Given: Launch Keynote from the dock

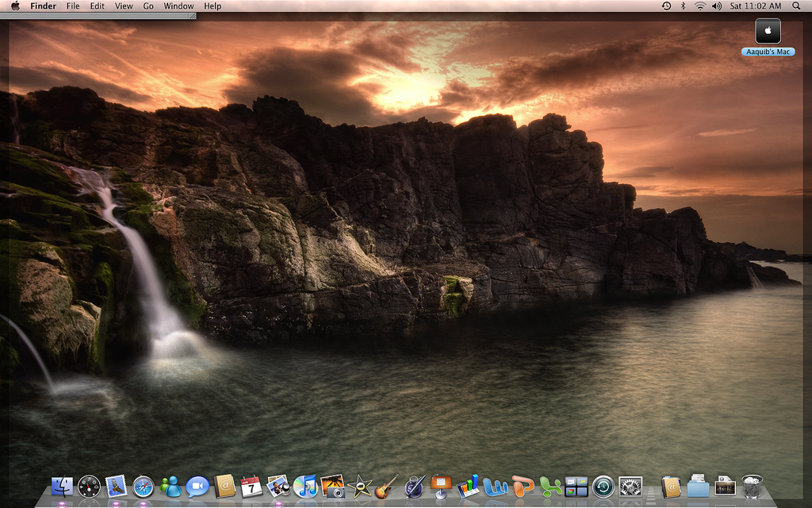Looking at the screenshot, I should (441, 486).
